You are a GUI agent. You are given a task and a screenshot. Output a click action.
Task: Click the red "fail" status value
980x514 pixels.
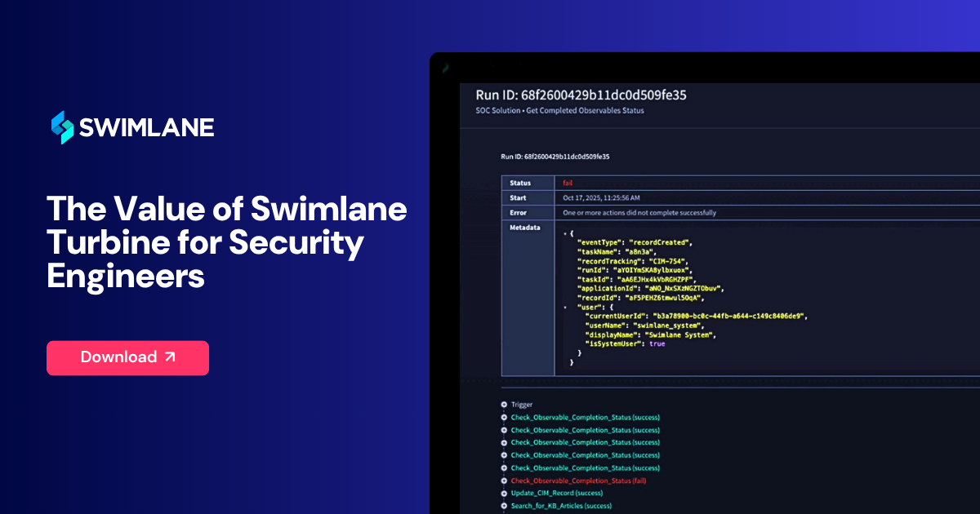tap(568, 183)
